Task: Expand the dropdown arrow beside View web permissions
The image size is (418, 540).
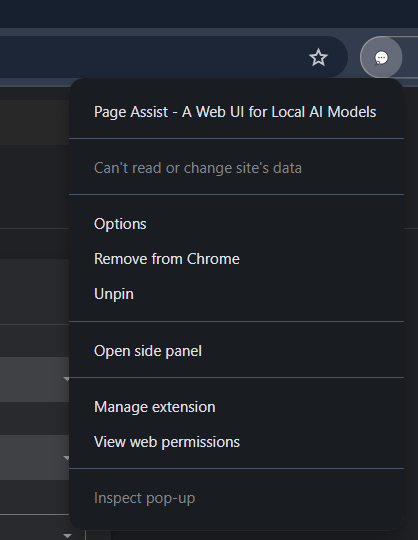Action: (66, 458)
